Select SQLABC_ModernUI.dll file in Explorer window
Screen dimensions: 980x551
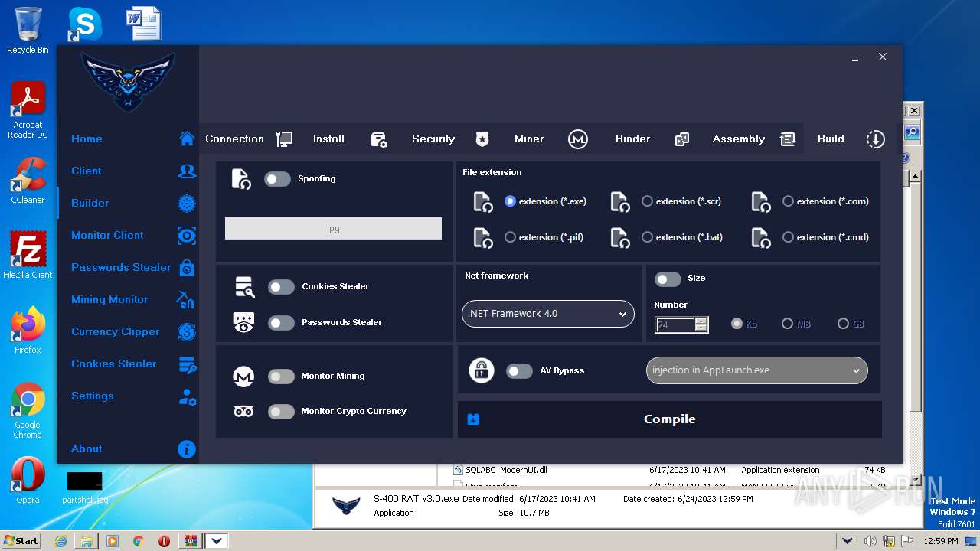(x=506, y=470)
